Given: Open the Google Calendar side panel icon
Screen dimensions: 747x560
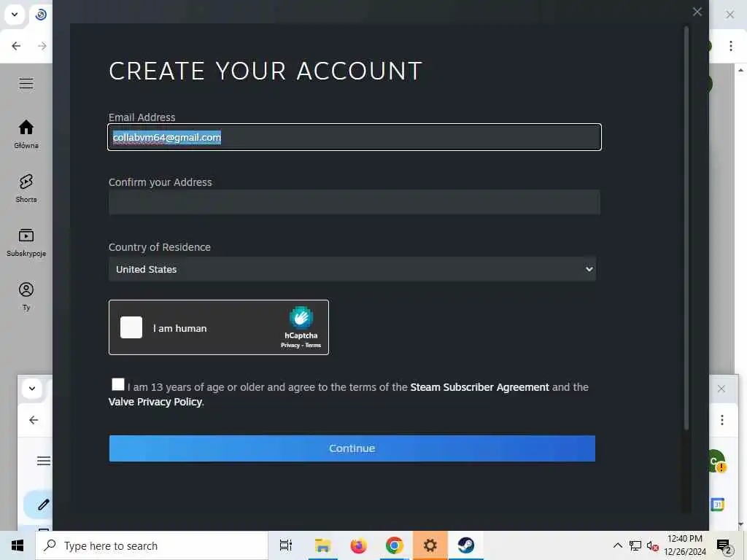Looking at the screenshot, I should click(718, 505).
